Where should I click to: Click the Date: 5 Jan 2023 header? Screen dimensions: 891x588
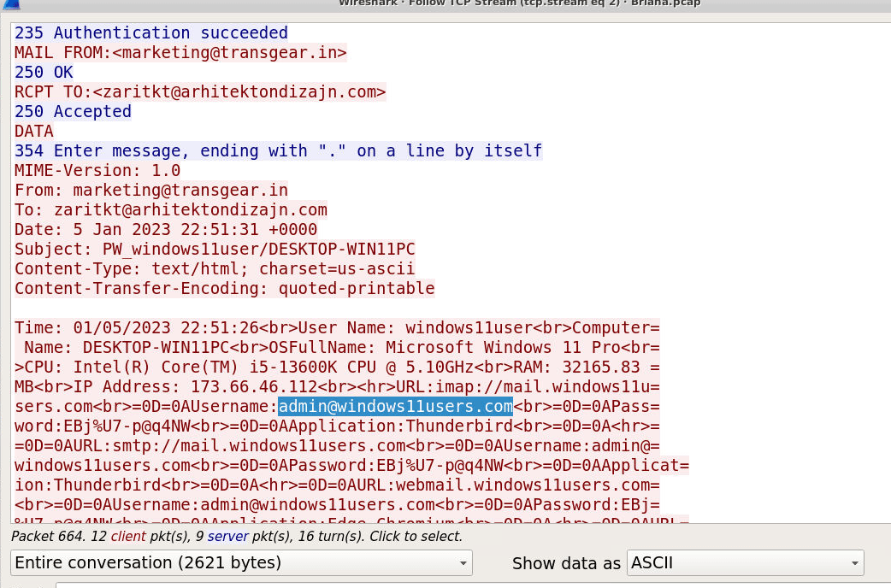166,230
